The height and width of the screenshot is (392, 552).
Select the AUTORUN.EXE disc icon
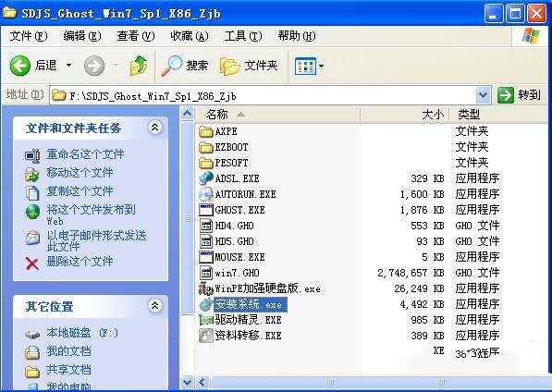pyautogui.click(x=206, y=194)
